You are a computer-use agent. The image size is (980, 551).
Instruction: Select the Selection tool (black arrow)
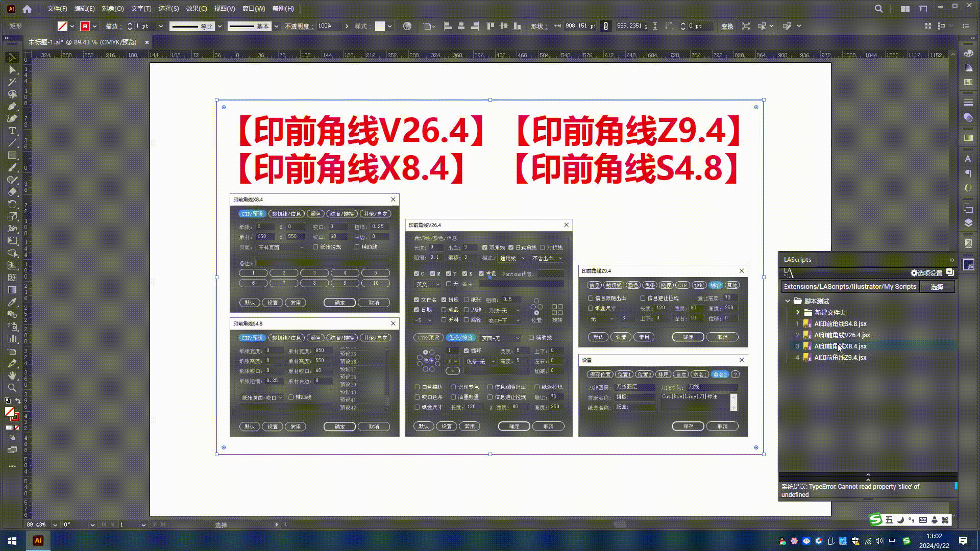click(12, 57)
